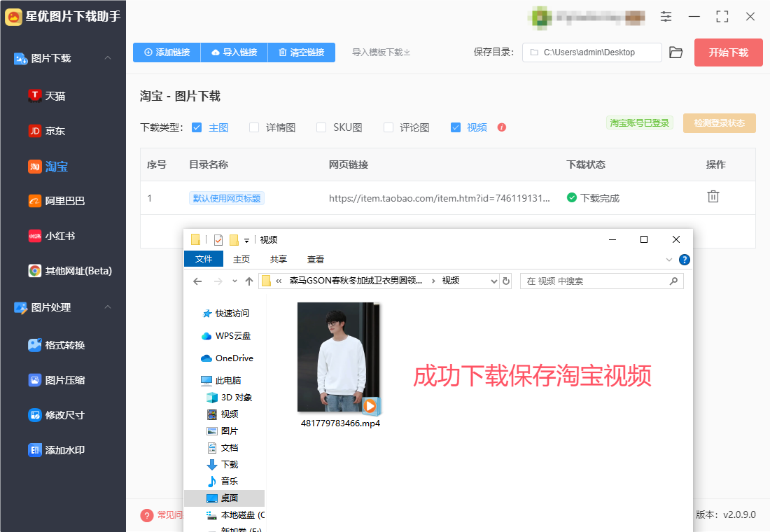Select 下载 folder in the navigation pane
Image resolution: width=770 pixels, height=532 pixels.
(223, 464)
